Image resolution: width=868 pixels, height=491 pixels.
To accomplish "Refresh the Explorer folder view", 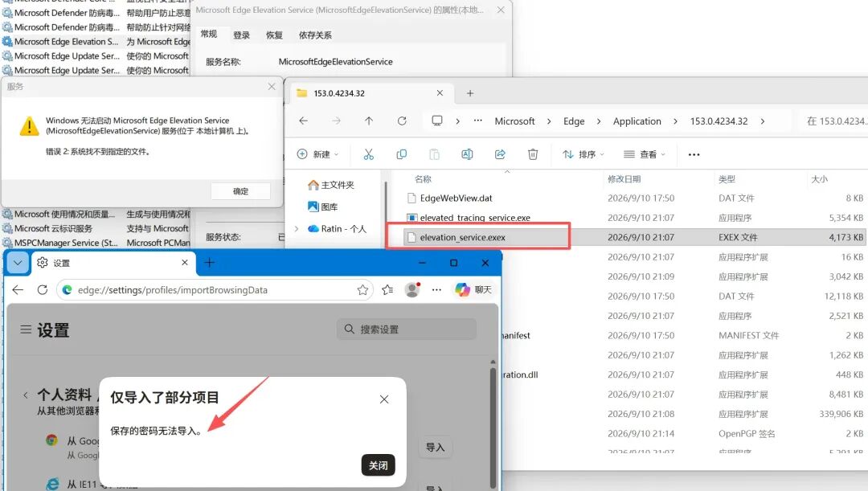I will 402,121.
